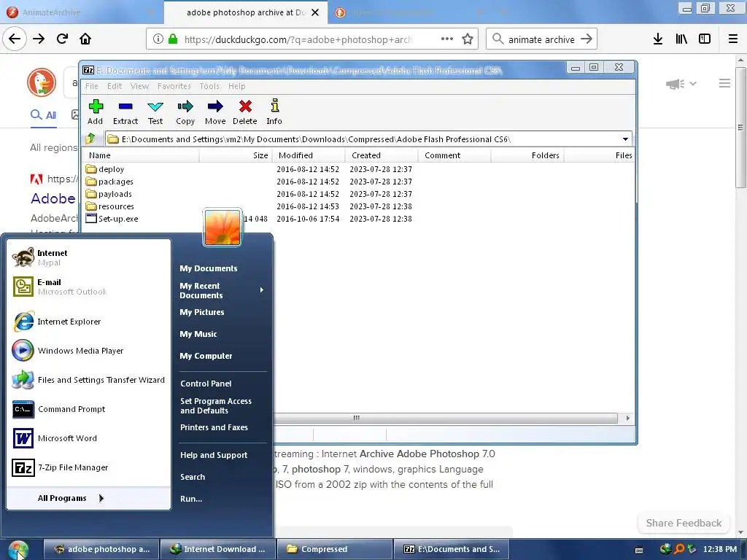Click the DuckDuckGo duck logo

42,82
